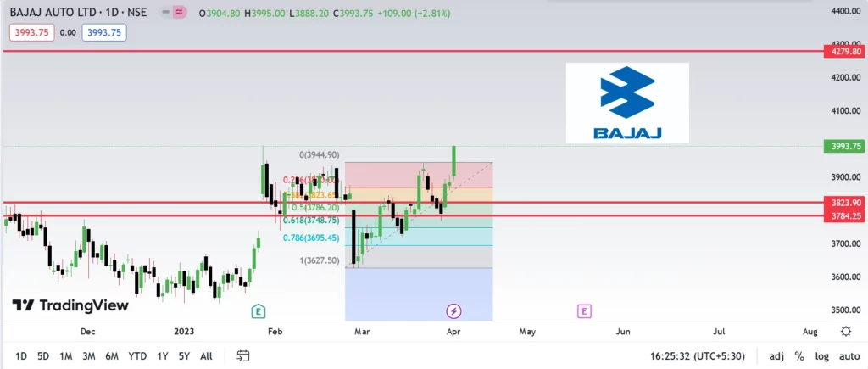Viewport: 868px width, 369px height.
Task: Click the Fib 0.5(3786.20) level label
Action: tap(314, 208)
